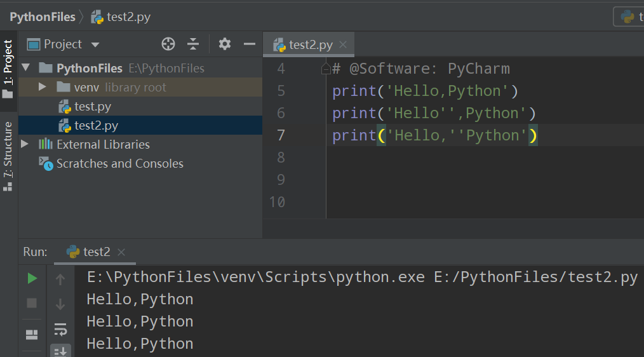Click venv folder row
This screenshot has width=644, height=357.
140,87
